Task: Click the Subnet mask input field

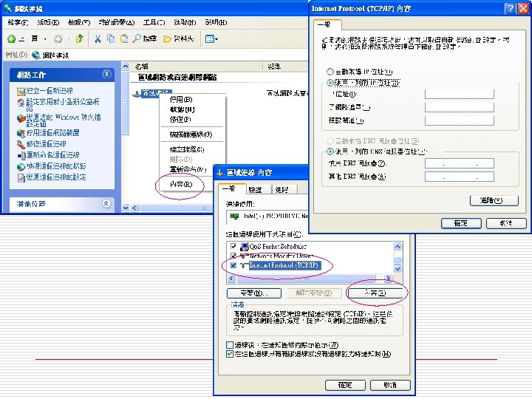Action: tap(460, 108)
